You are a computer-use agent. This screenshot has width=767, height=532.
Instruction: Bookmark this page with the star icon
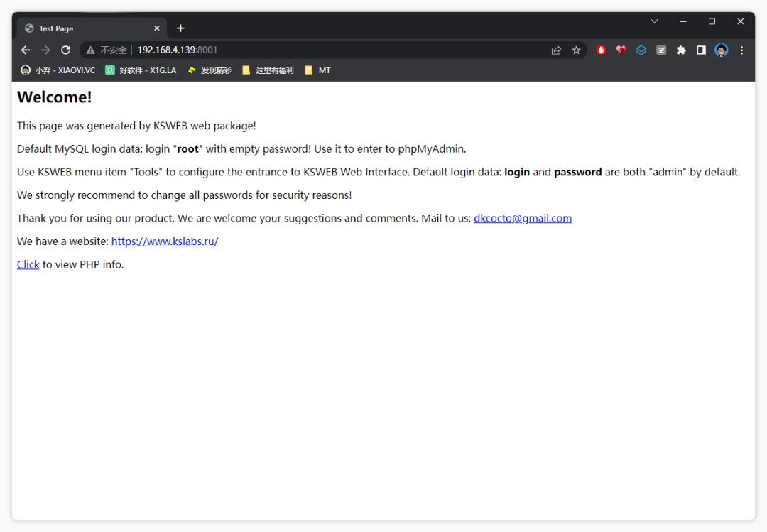pos(576,50)
